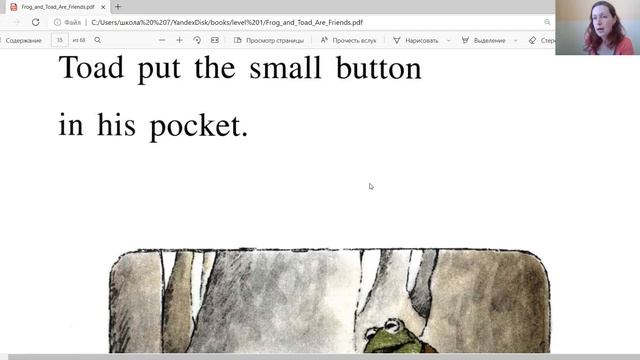Click the Frog and Toad illustration
Image resolution: width=640 pixels, height=360 pixels.
click(330, 301)
